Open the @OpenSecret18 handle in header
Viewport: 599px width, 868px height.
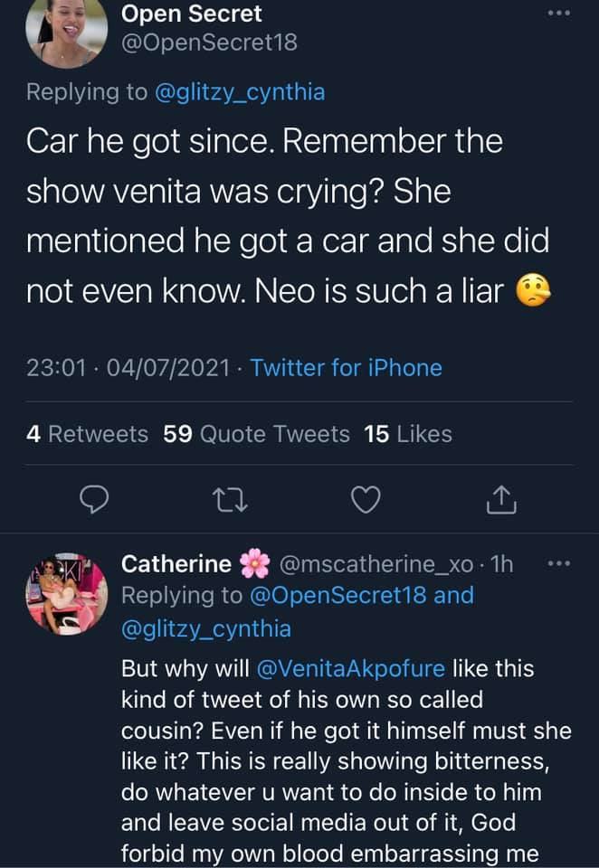click(x=209, y=42)
